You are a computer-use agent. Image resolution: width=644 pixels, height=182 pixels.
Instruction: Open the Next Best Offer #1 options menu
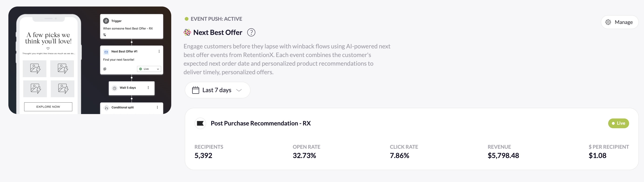click(159, 51)
